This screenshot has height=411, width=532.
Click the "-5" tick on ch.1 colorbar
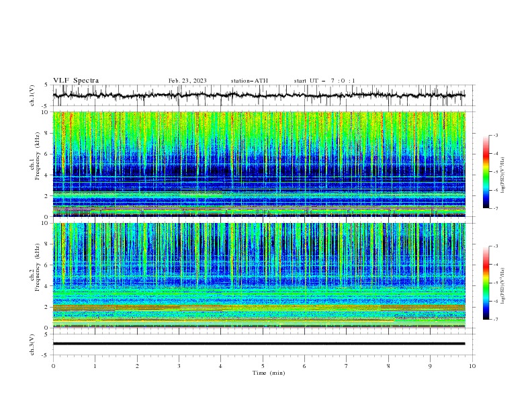coord(495,172)
